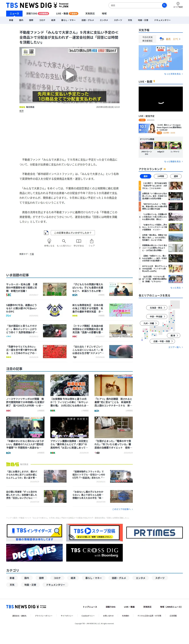Image resolution: width=189 pixels, height=644 pixels.
Task: Open コロナ in the top category bar
Action: point(42,20)
